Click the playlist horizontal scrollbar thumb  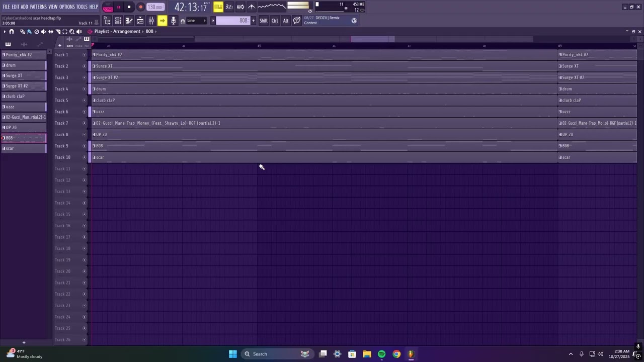click(x=372, y=39)
